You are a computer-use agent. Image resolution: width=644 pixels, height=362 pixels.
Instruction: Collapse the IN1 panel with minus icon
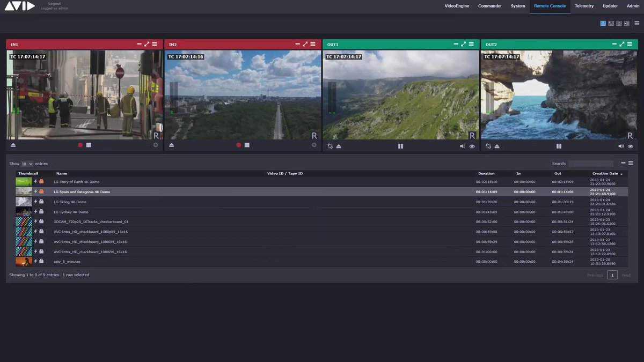tap(140, 44)
